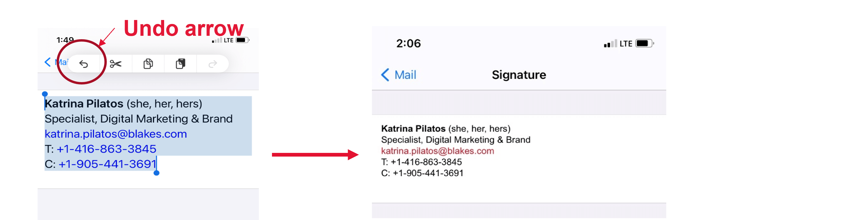
Task: Tap the Signature title heading
Action: (x=519, y=75)
